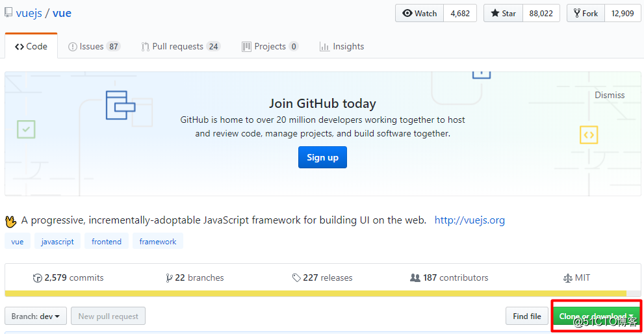Click the yellow language breakdown bar
Screen dimensions: 644x334
point(315,294)
